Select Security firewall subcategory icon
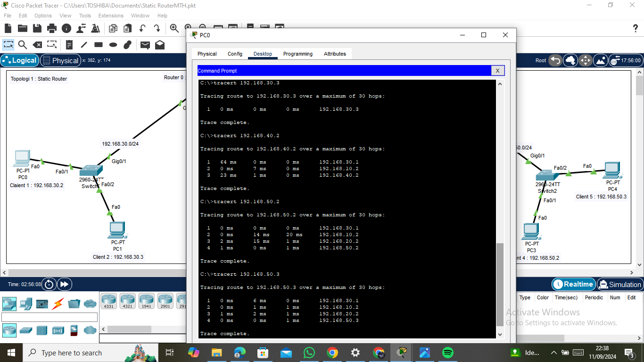This screenshot has width=644, height=362. (74, 330)
